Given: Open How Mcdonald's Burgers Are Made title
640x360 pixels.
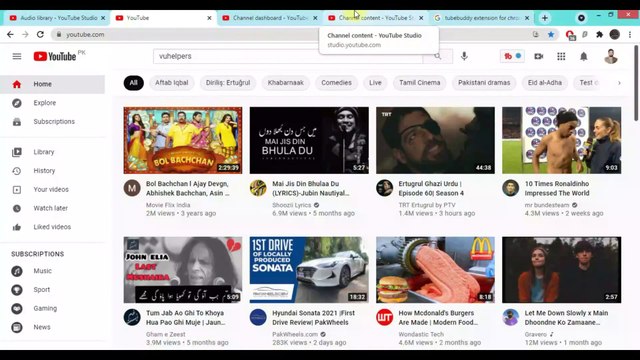Looking at the screenshot, I should (x=438, y=318).
